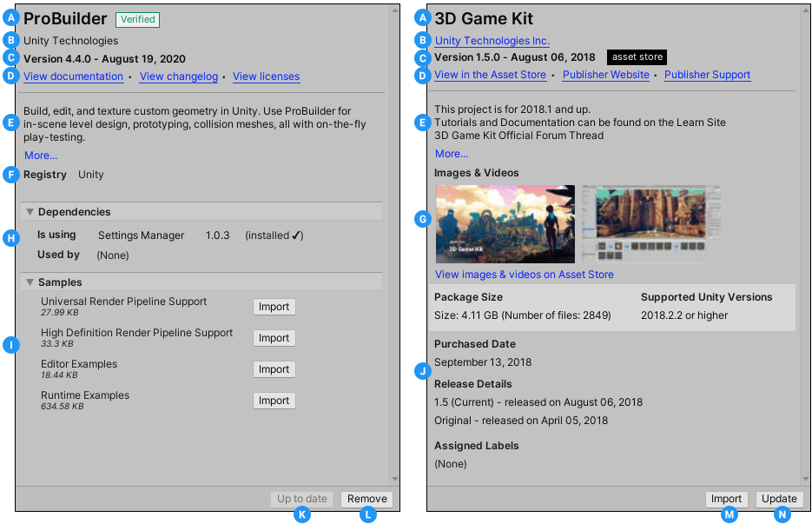The image size is (812, 524).
Task: Expand ProBuilder description with More...
Action: pyautogui.click(x=40, y=155)
